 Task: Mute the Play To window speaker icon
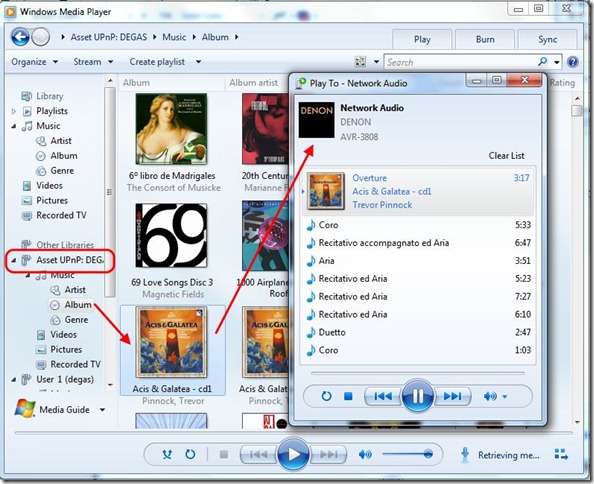490,397
